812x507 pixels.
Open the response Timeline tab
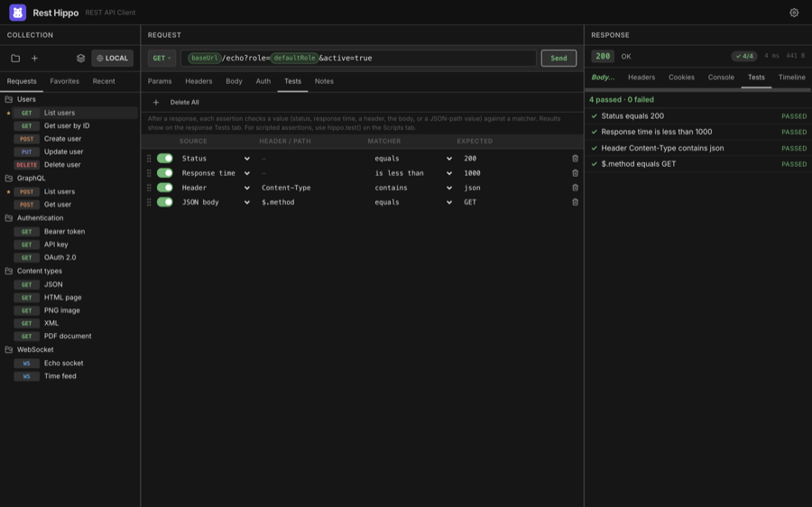coord(792,78)
